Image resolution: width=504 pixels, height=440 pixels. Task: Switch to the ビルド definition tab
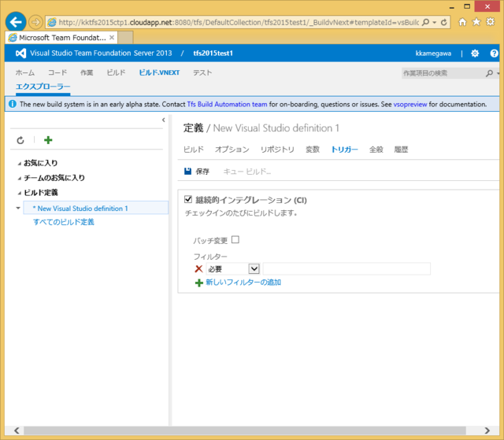(x=194, y=150)
